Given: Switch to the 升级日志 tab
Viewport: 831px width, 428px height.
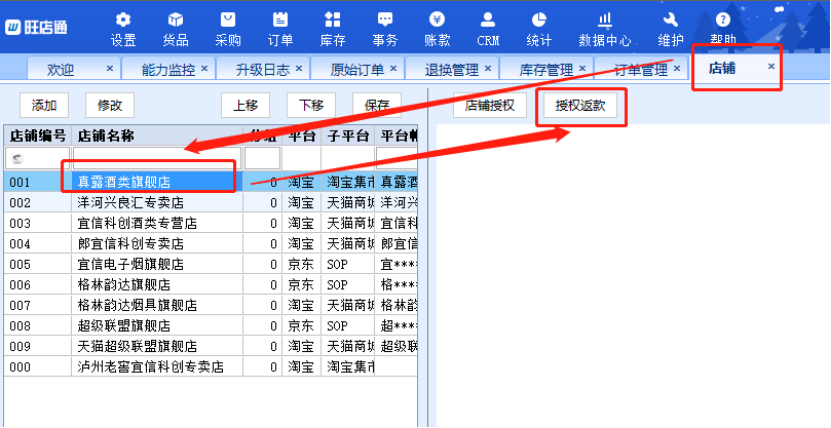Looking at the screenshot, I should [x=263, y=69].
